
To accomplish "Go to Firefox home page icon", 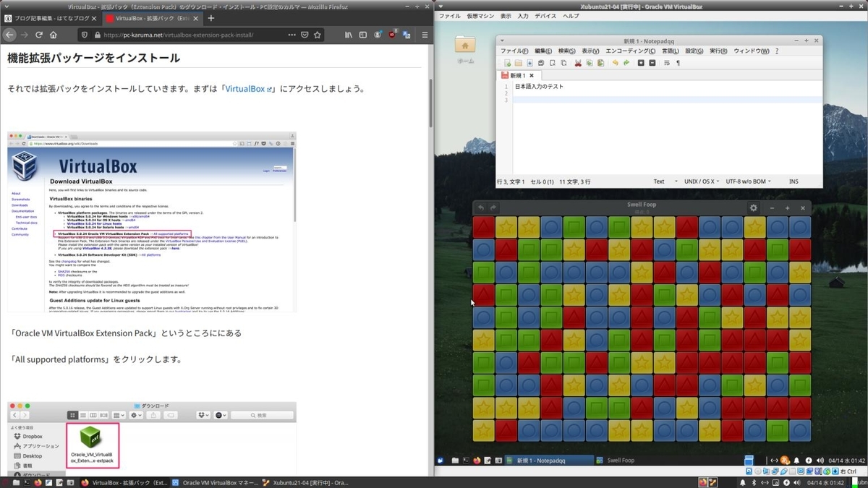I will pos(54,35).
